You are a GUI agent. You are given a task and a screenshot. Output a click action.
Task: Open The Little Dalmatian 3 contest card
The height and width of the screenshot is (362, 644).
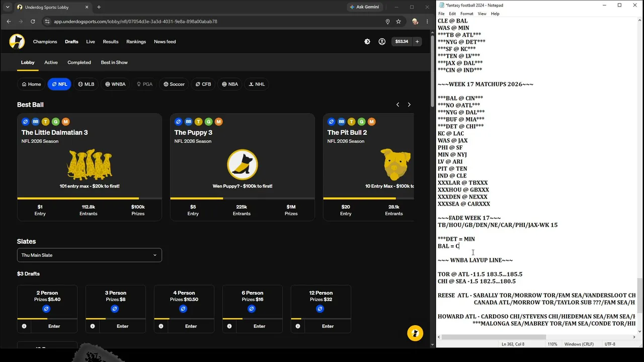coord(90,167)
